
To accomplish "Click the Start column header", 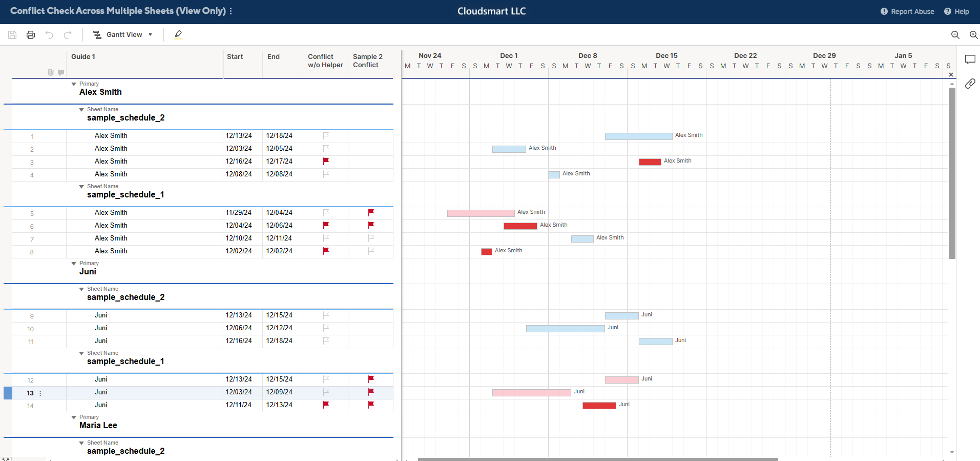I will pos(243,64).
